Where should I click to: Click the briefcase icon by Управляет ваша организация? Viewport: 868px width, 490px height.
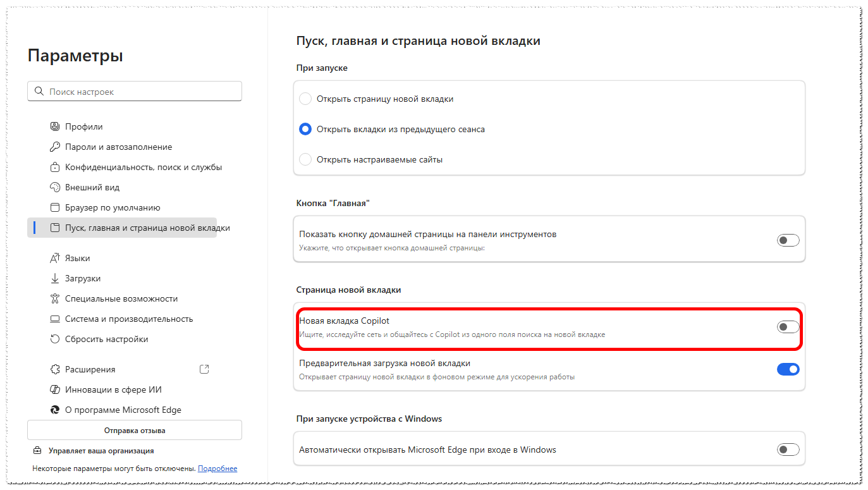coord(37,451)
